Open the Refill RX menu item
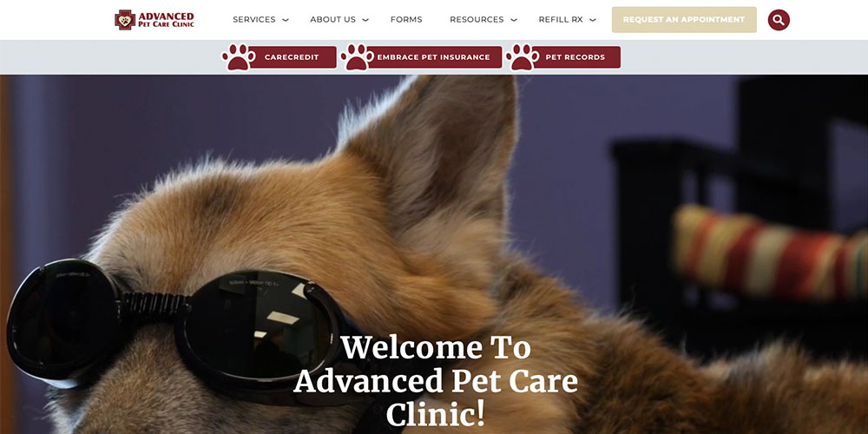 point(561,19)
